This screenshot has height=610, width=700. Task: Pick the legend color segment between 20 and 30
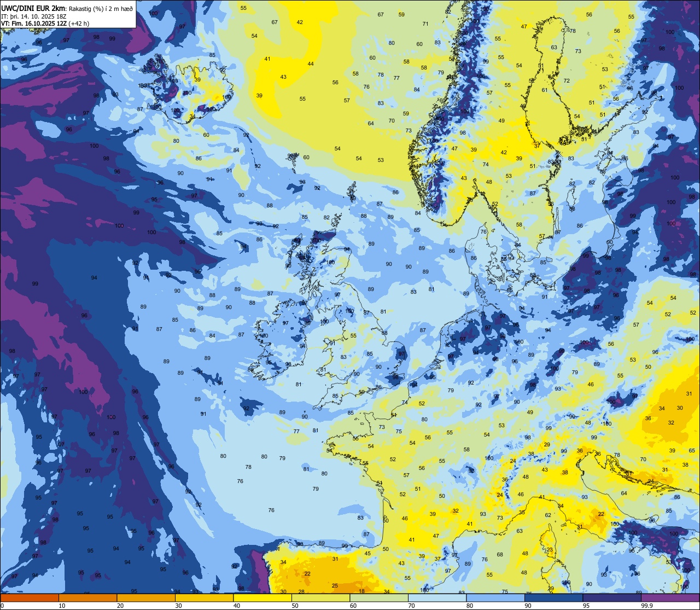click(146, 597)
